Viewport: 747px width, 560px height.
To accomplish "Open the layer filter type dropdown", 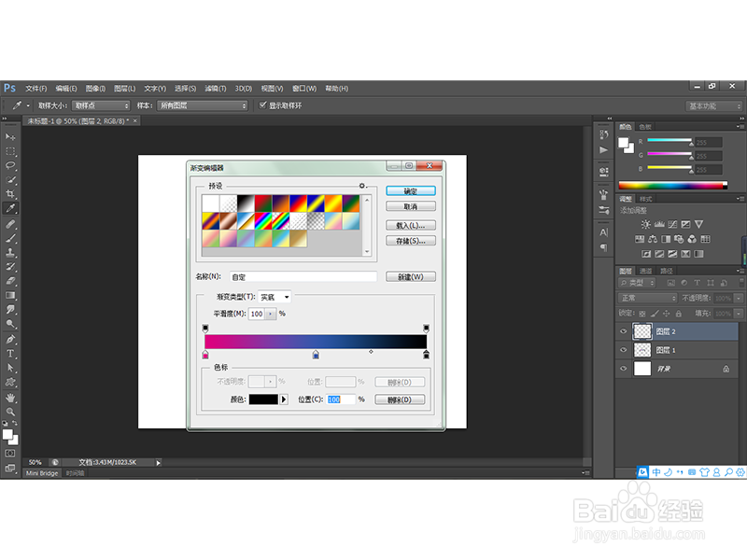I will pyautogui.click(x=638, y=283).
